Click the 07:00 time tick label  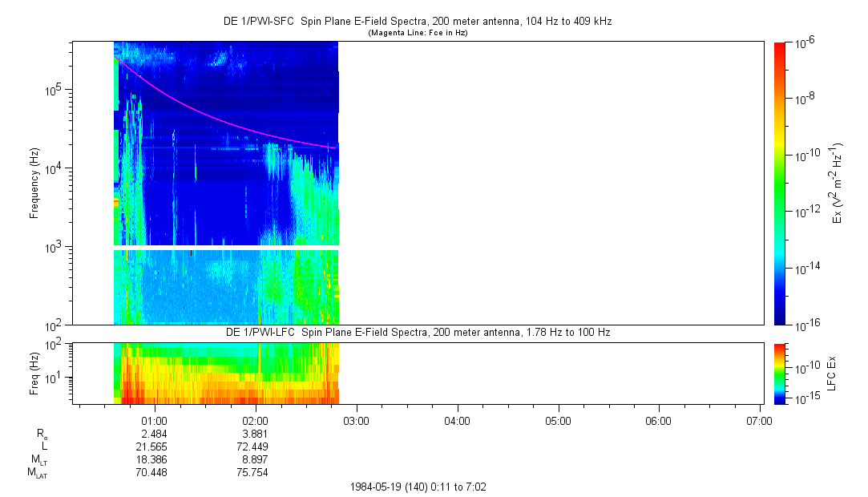(759, 421)
